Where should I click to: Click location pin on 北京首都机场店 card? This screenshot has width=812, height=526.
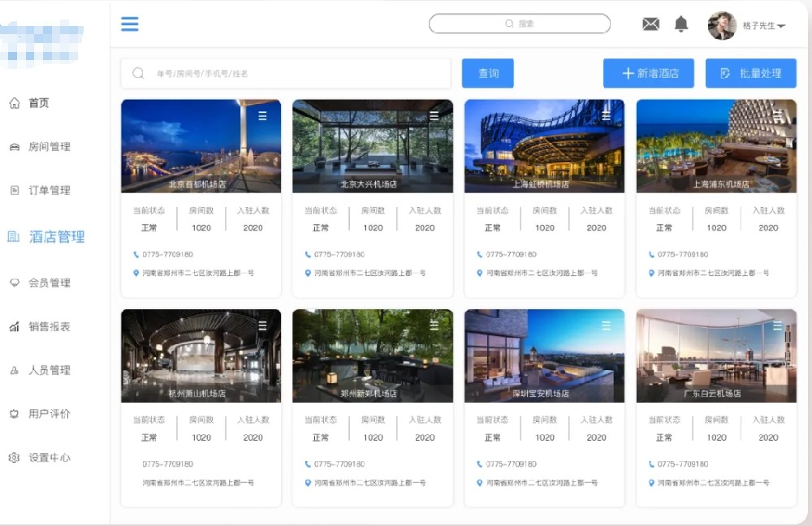click(136, 273)
